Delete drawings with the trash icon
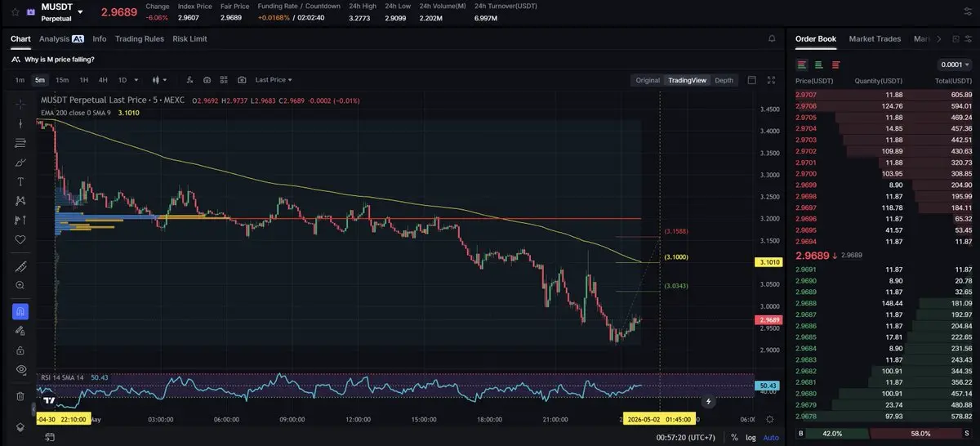The image size is (980, 446). pos(20,396)
